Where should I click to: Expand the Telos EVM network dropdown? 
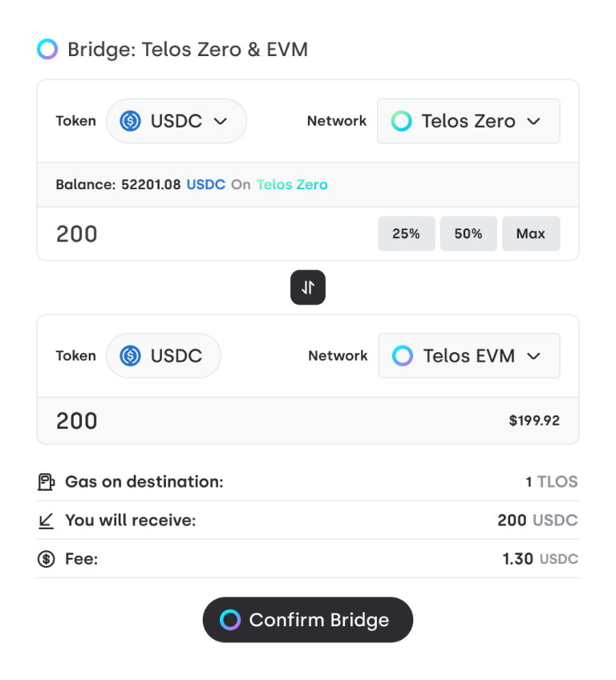(x=468, y=356)
